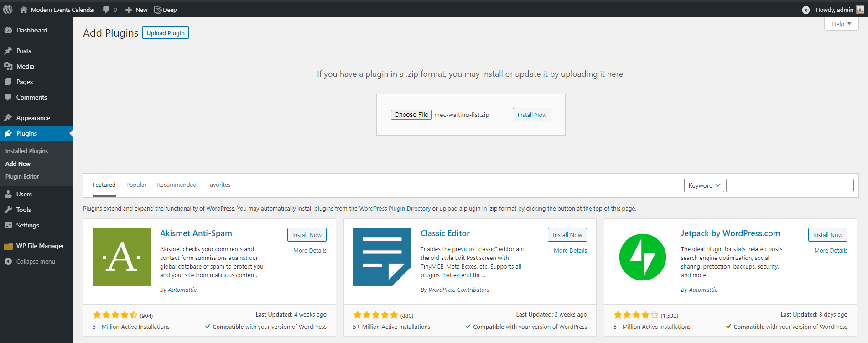Open the WordPress Plugin Directory link
This screenshot has height=343, width=868.
coord(395,208)
